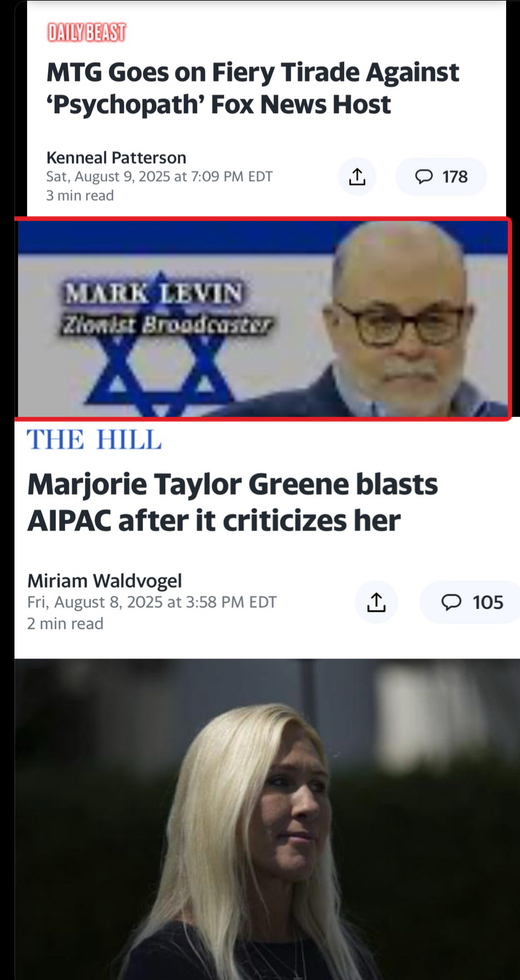Image resolution: width=520 pixels, height=980 pixels.
Task: Open the 'Marjorie Taylor Greene blasts AIPAC' headline
Action: [233, 502]
